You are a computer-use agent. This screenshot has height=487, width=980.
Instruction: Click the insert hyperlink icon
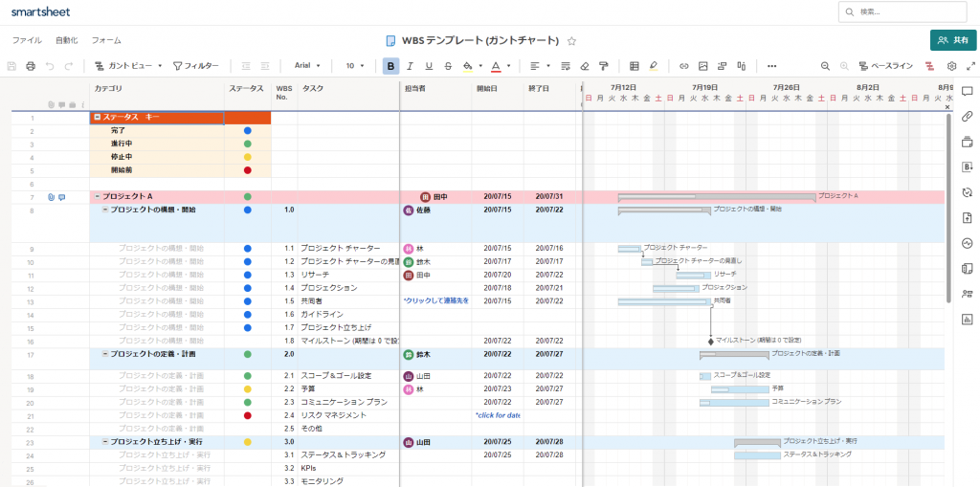(684, 66)
